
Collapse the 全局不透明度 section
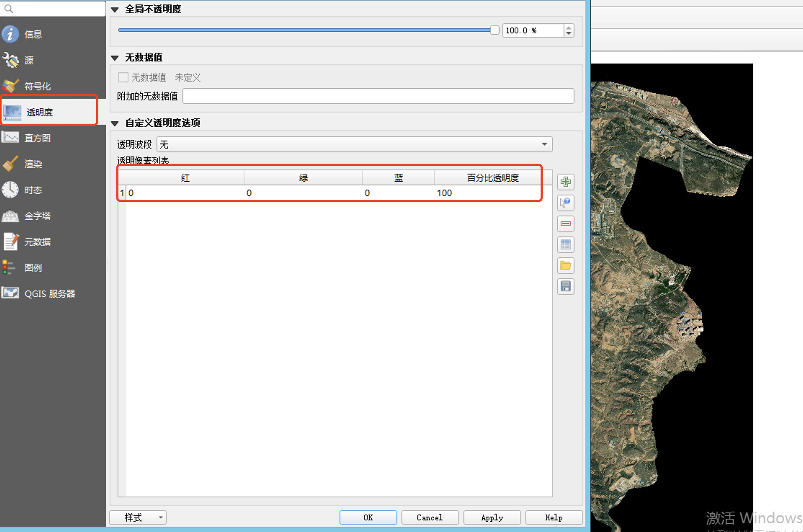click(115, 10)
